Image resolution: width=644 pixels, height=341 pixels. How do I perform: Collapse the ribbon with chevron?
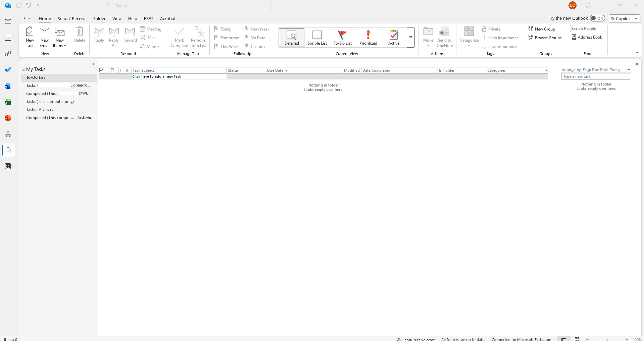tap(637, 52)
